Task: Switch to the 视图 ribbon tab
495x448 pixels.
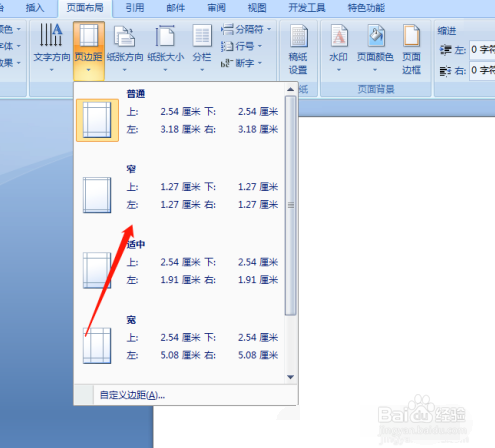Action: [x=257, y=8]
